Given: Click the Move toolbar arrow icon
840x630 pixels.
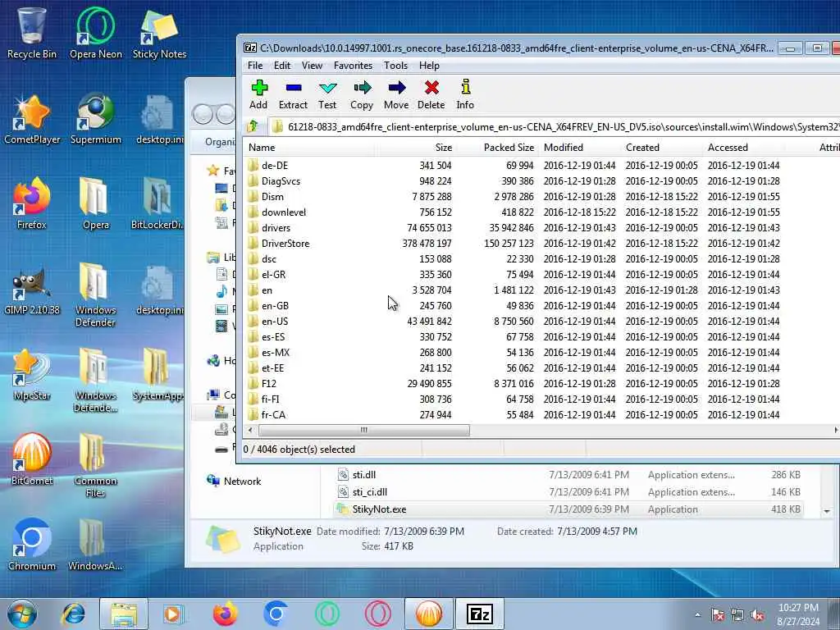Looking at the screenshot, I should 396,94.
